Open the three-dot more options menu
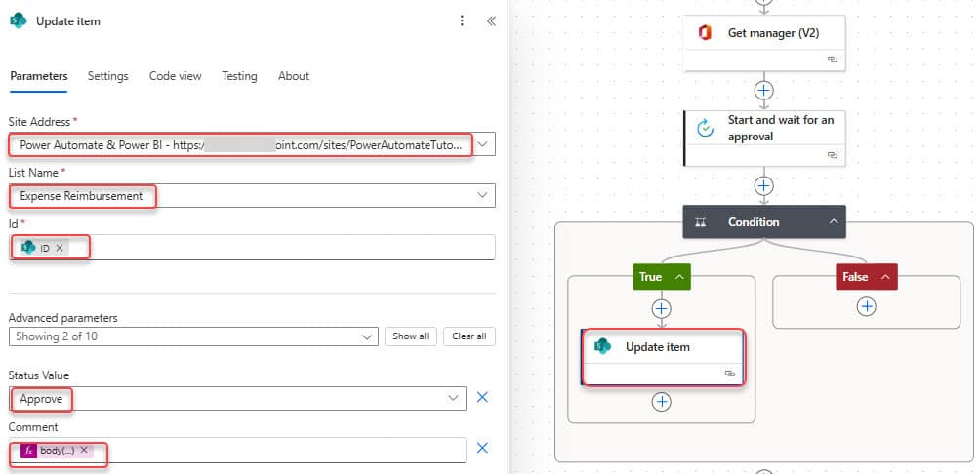 tap(462, 21)
